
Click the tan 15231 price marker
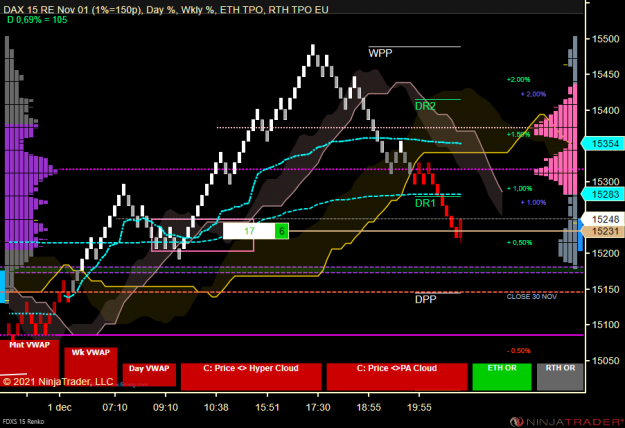(x=603, y=231)
